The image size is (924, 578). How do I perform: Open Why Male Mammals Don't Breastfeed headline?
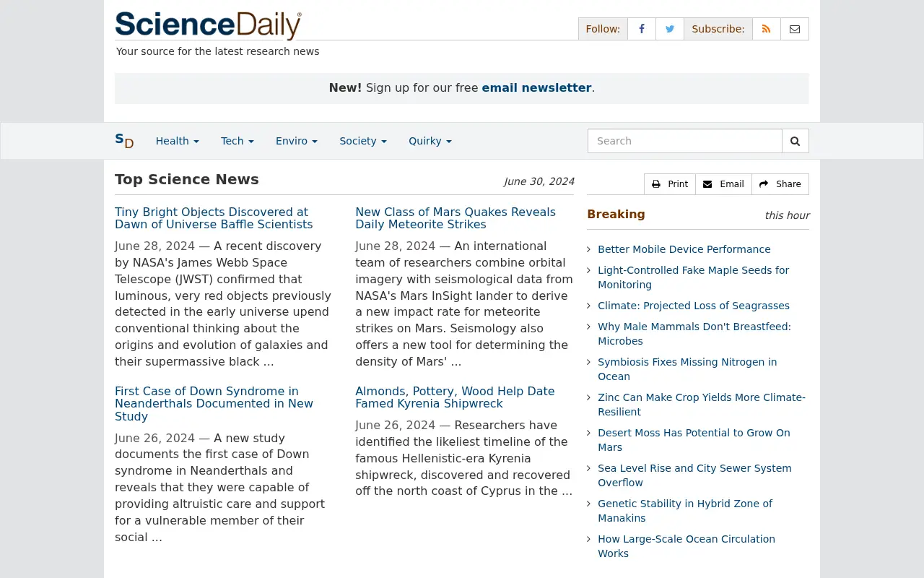pos(694,334)
